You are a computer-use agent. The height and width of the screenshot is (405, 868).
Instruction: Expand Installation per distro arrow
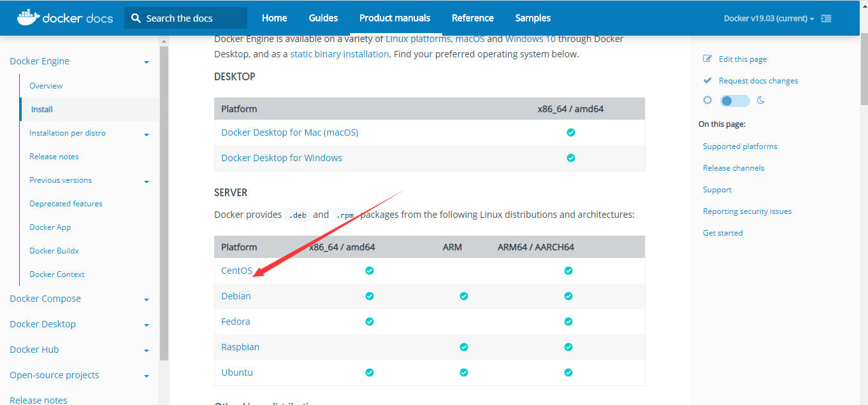[147, 134]
